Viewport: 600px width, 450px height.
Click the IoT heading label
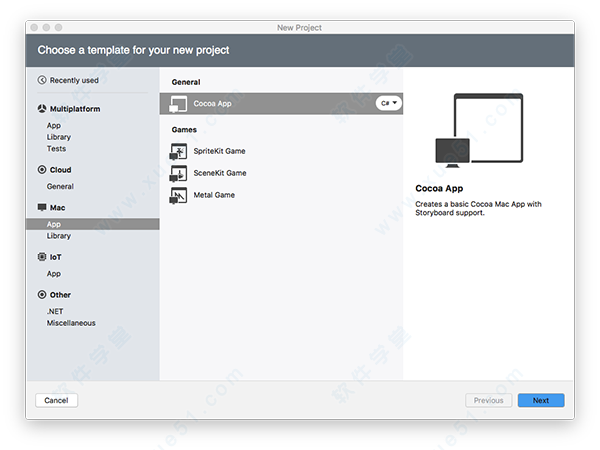coord(55,257)
